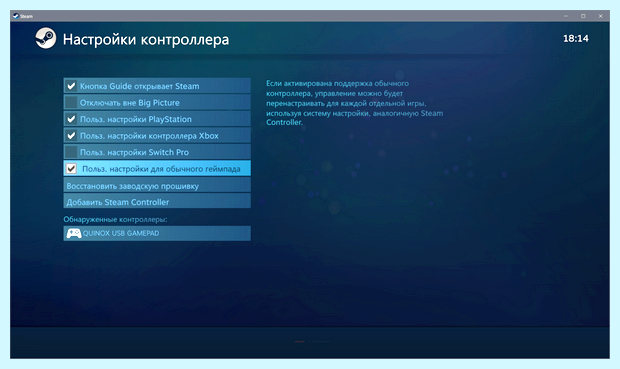The image size is (620, 369).
Task: Click the gamepad icon next to QUINOX USB GAMEPAD
Action: [x=74, y=233]
